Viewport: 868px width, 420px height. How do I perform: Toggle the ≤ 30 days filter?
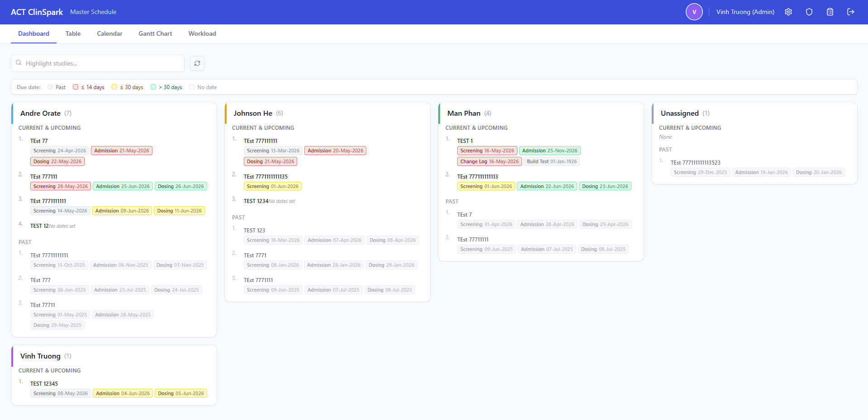[x=128, y=87]
